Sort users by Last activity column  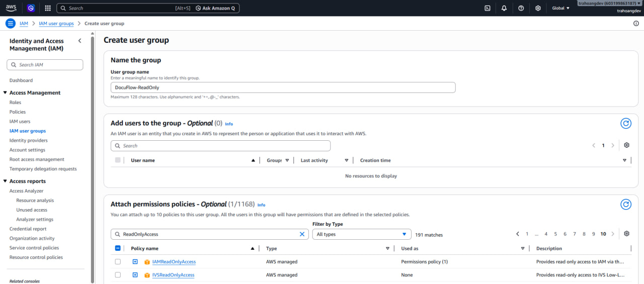(346, 160)
